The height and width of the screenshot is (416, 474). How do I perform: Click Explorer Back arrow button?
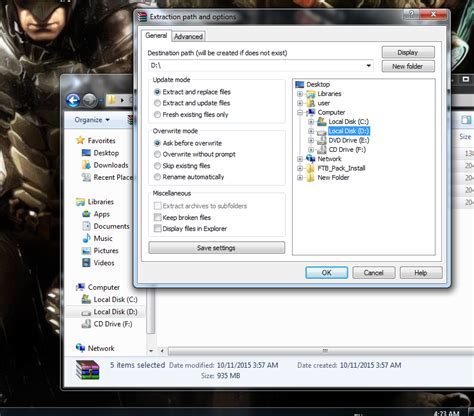coord(73,100)
